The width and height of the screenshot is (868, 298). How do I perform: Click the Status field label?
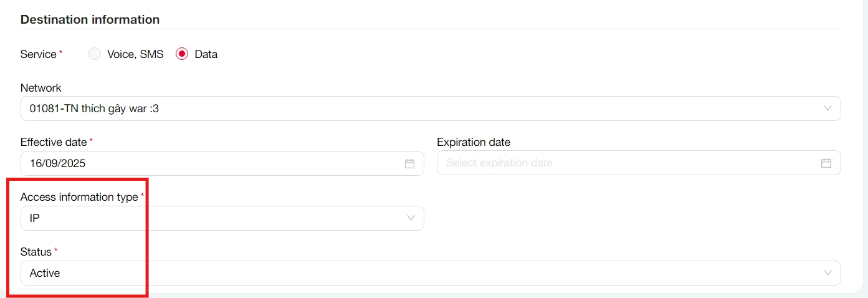click(36, 252)
